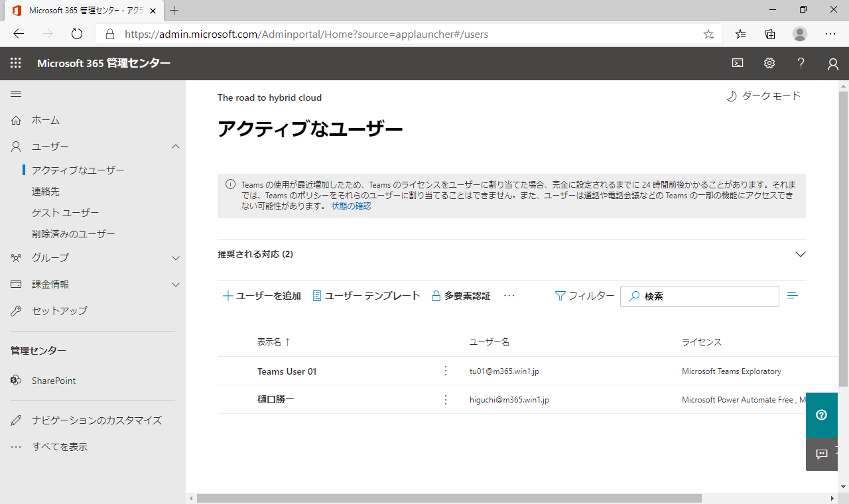The height and width of the screenshot is (504, 849).
Task: Click the horizontal scrollbar thumb
Action: (449, 498)
